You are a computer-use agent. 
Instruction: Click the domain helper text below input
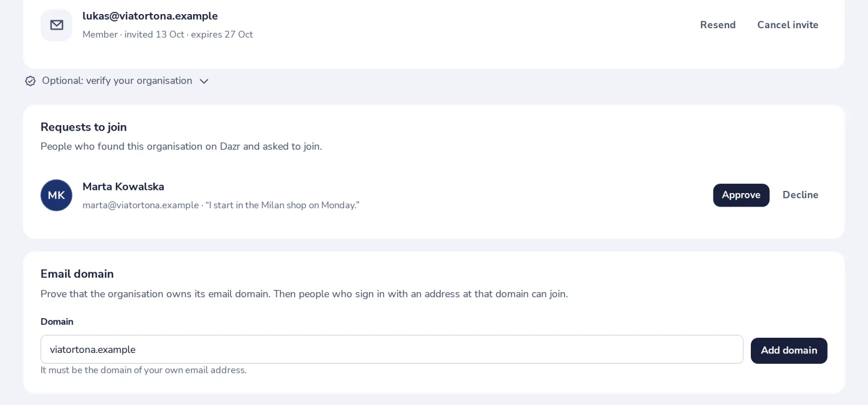[144, 370]
